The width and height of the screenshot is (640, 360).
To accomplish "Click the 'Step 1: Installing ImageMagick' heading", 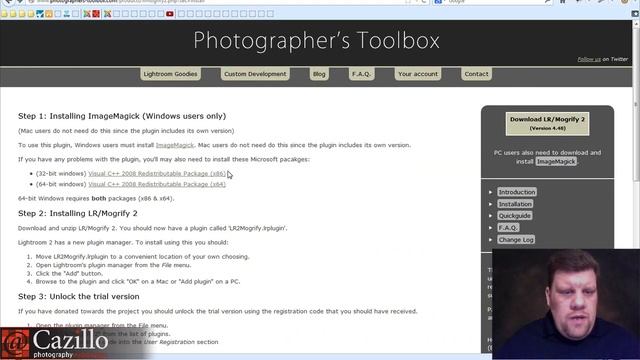I will (122, 116).
